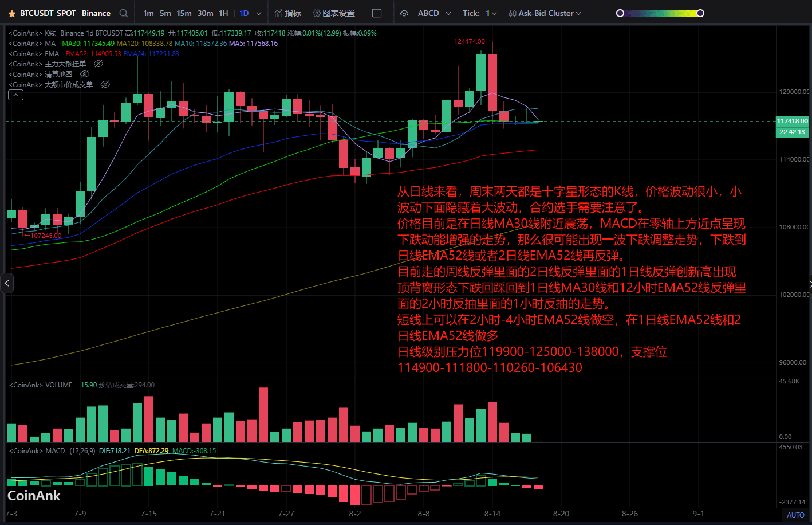Toggle visibility of 清算地图 indicator

[85, 74]
